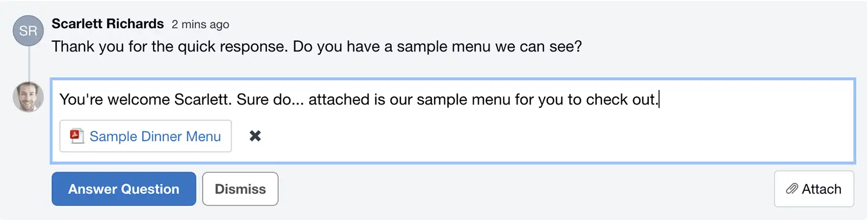Click the paperclip icon
The image size is (868, 220).
click(792, 189)
